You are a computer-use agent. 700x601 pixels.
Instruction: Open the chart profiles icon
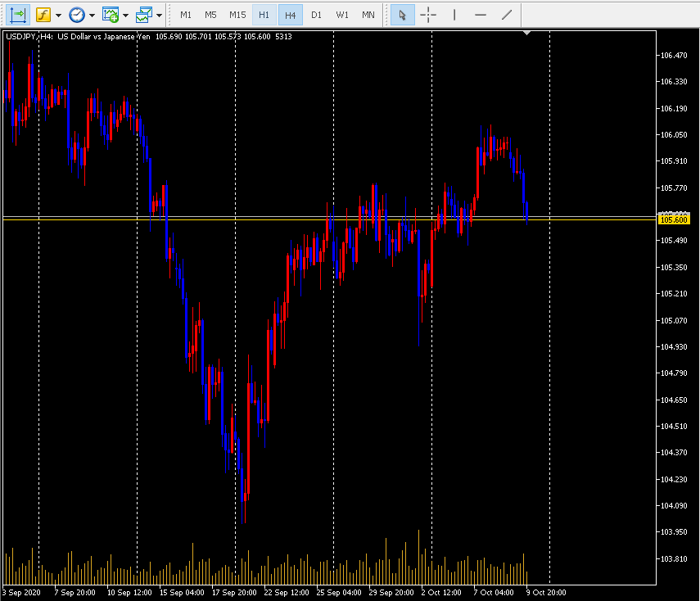click(144, 15)
